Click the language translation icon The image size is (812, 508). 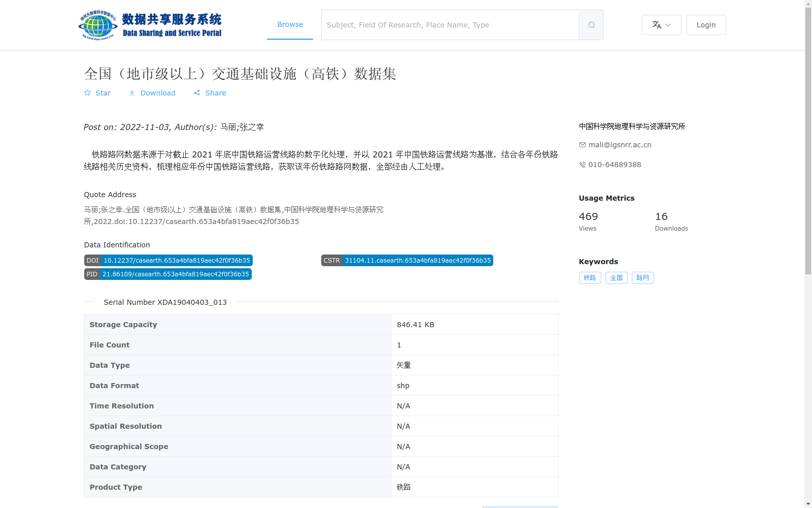click(x=657, y=24)
